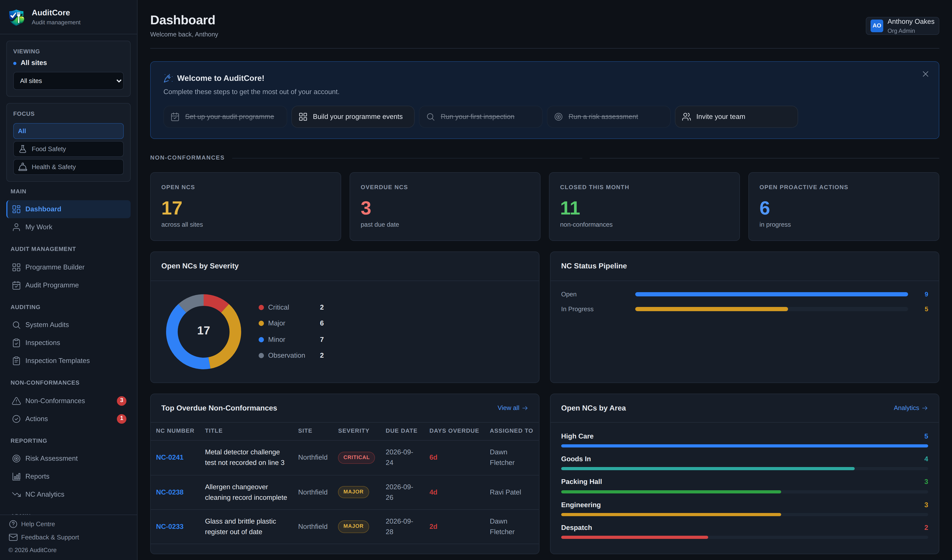952x560 pixels.
Task: Click the Minor blue legend dot
Action: coord(261,340)
